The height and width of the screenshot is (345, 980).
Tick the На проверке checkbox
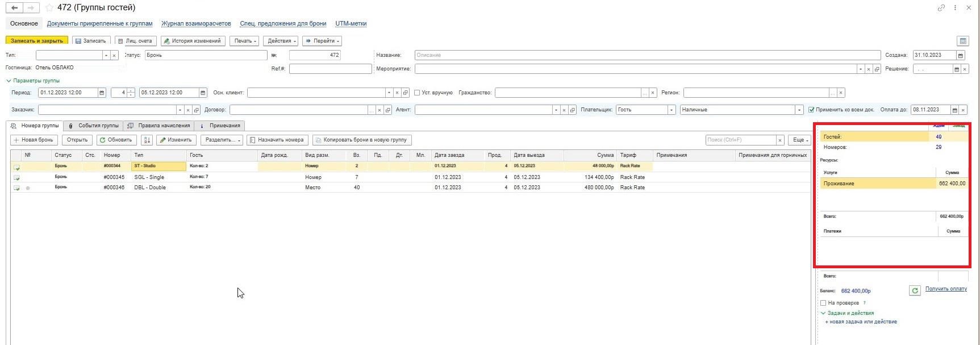823,303
